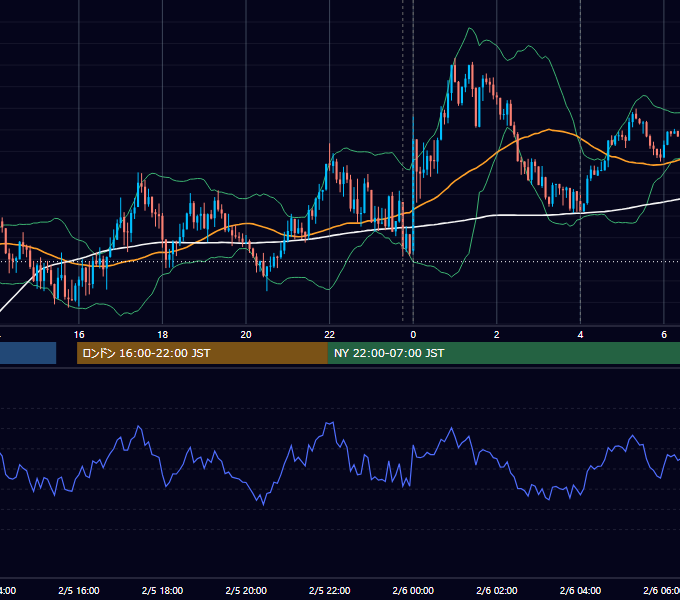Click the ロンドン 16:00-22:00 JST session bar

click(x=202, y=353)
